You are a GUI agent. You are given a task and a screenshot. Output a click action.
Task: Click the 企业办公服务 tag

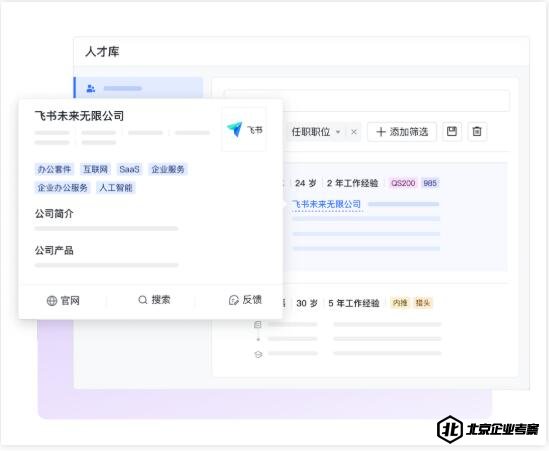point(63,188)
